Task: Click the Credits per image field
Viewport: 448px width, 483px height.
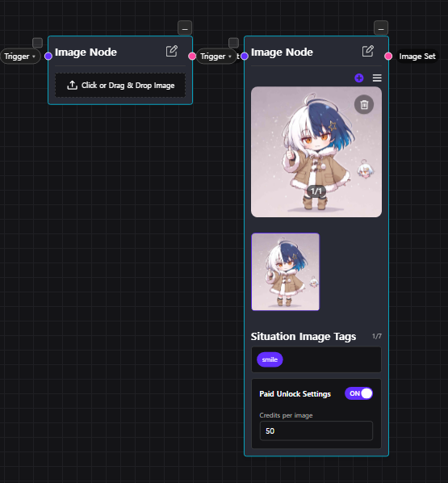Action: [x=316, y=430]
